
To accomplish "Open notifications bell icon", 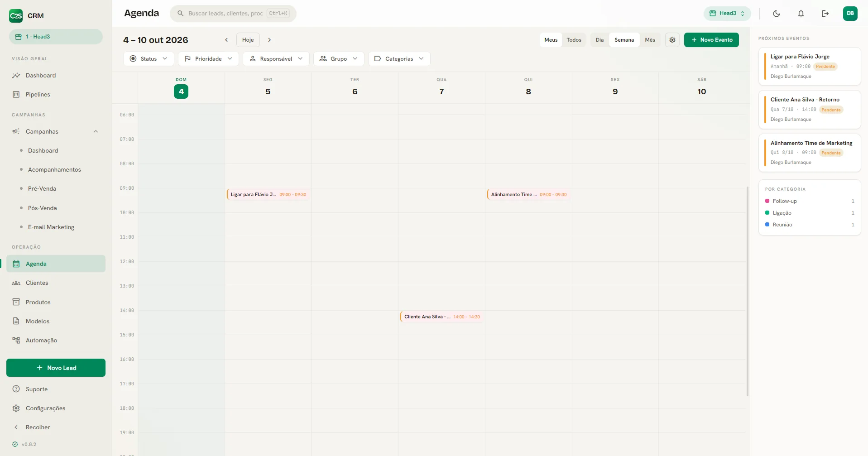I will [x=801, y=14].
